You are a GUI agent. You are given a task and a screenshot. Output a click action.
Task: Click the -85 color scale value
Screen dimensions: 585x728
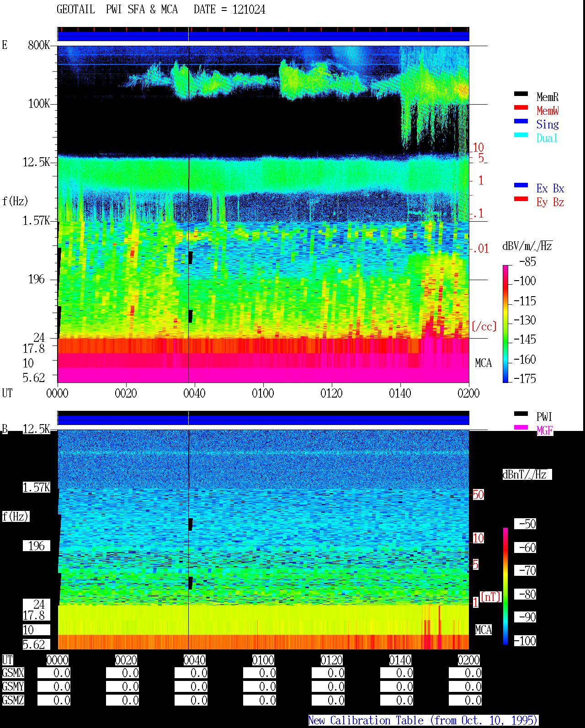click(527, 262)
